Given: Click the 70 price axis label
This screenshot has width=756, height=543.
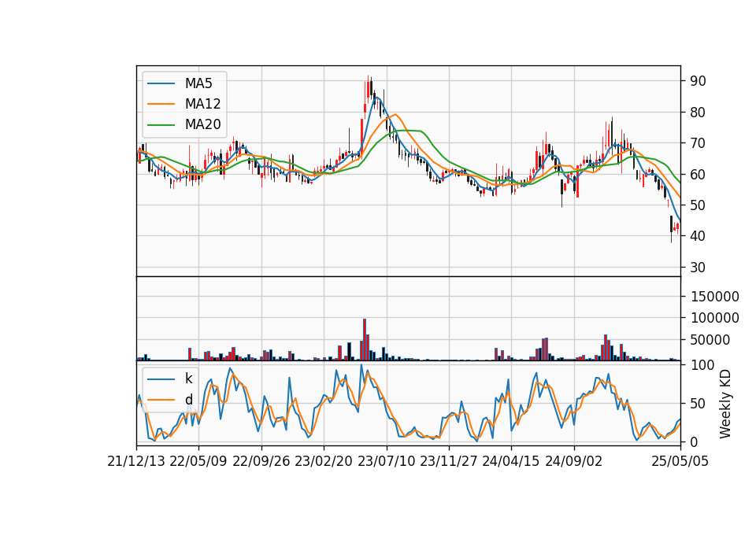Looking at the screenshot, I should tap(698, 143).
